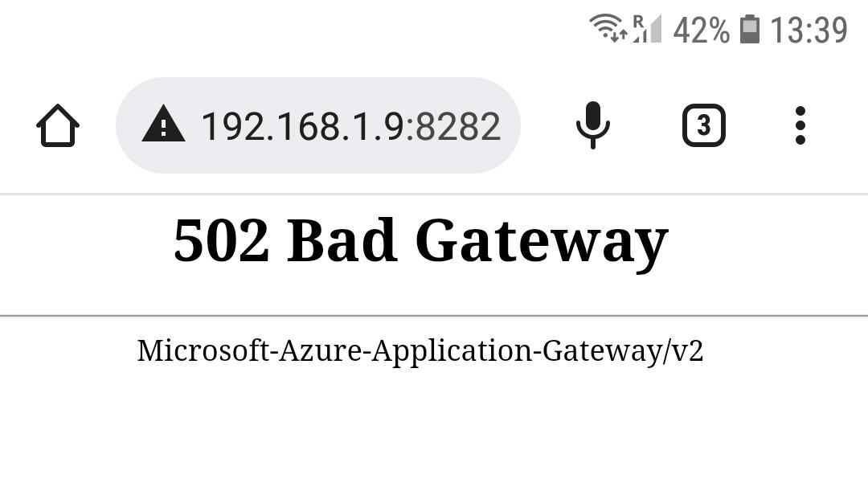
Task: Tap the number 3 inside the tab counter
Action: pos(703,125)
